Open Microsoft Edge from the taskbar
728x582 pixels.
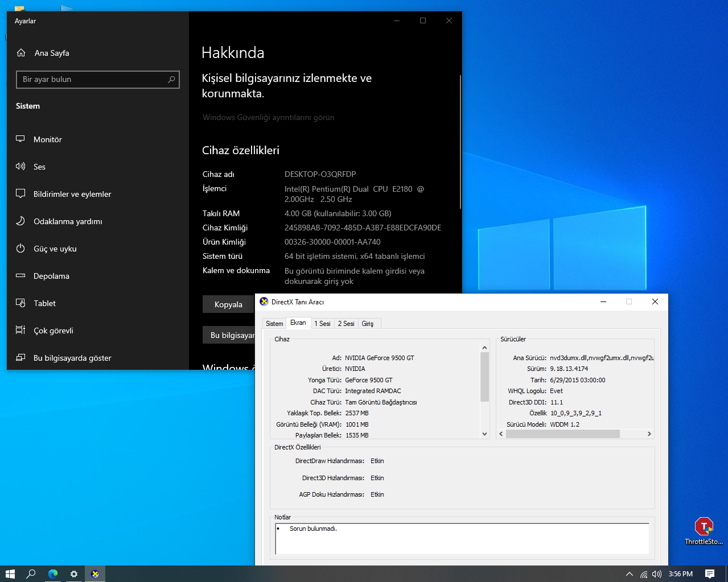(53, 574)
